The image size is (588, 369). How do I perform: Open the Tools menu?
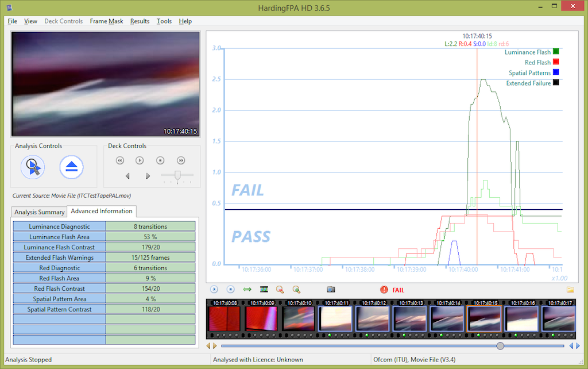[x=164, y=21]
